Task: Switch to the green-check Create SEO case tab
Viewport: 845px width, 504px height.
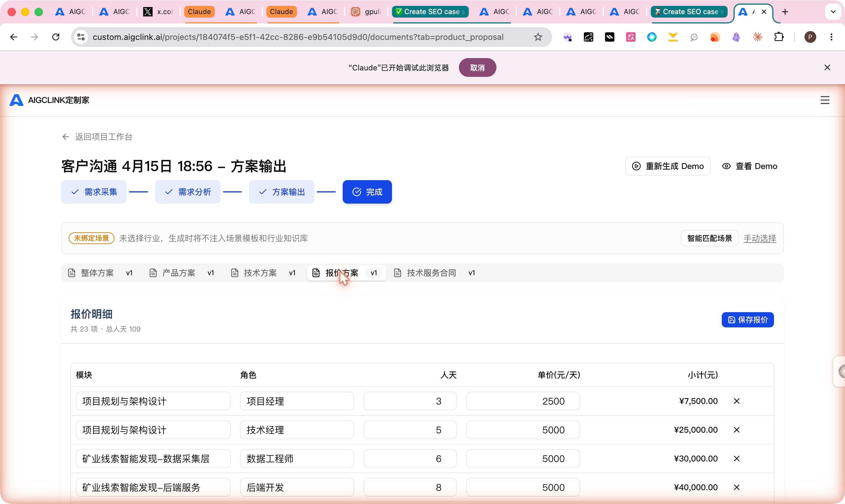Action: coord(431,12)
